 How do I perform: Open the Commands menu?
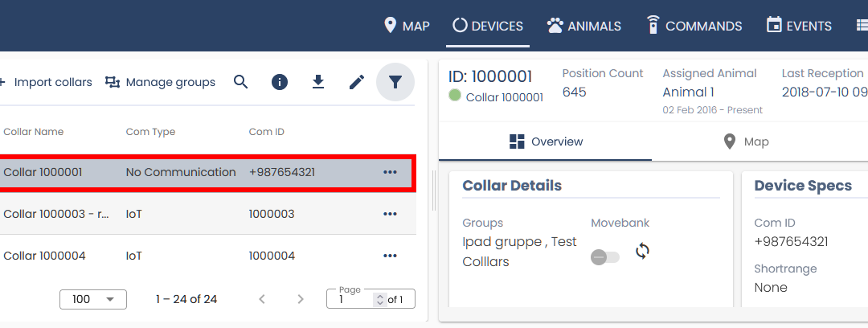[694, 26]
